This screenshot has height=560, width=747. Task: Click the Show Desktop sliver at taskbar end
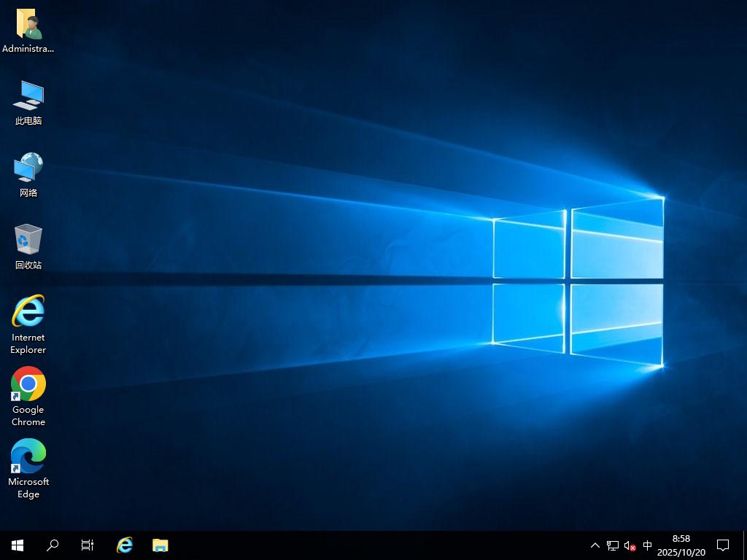pos(745,545)
